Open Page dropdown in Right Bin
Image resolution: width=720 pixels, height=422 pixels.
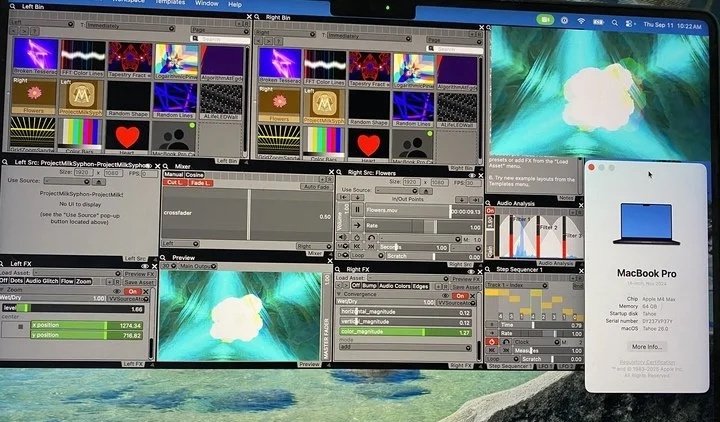coord(453,40)
